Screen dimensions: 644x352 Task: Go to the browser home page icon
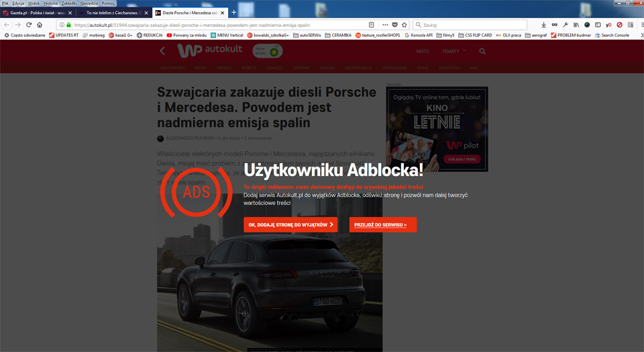click(x=40, y=25)
